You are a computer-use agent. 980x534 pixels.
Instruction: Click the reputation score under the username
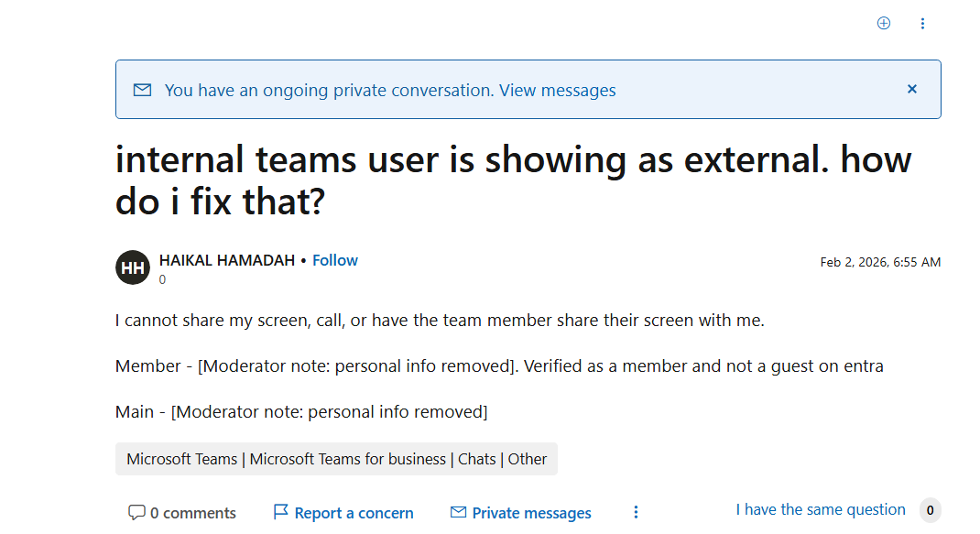tap(162, 279)
